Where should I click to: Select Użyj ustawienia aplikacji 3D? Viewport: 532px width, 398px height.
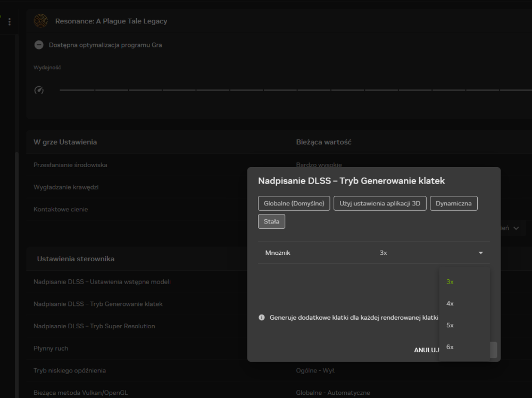click(380, 203)
